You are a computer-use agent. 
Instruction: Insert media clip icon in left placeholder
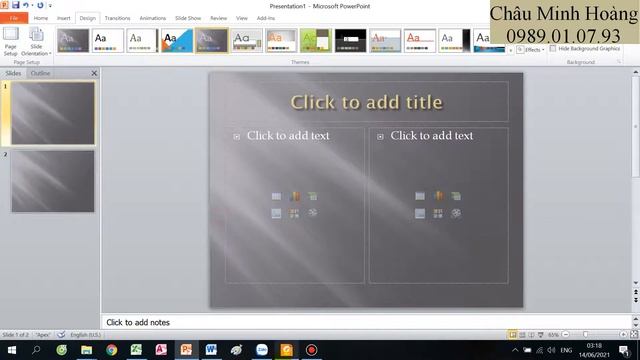(x=313, y=213)
